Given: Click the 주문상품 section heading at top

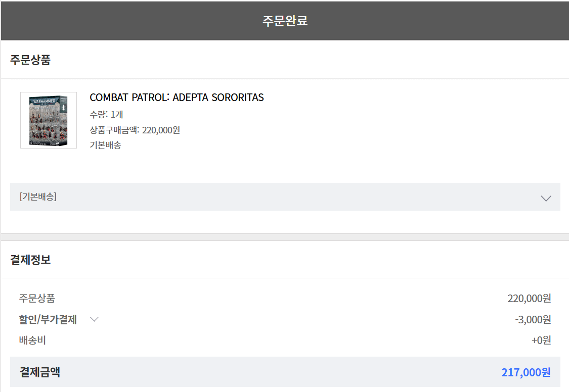Looking at the screenshot, I should tap(30, 60).
